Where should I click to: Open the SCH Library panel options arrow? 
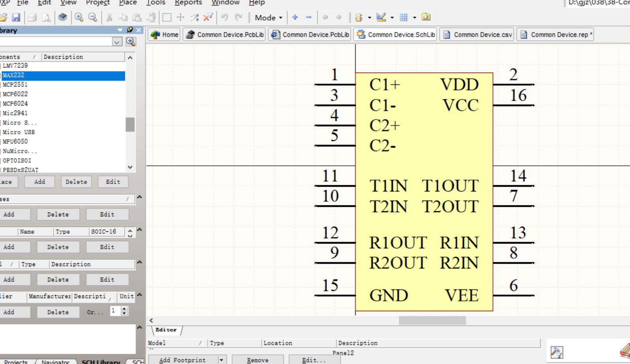pyautogui.click(x=120, y=30)
